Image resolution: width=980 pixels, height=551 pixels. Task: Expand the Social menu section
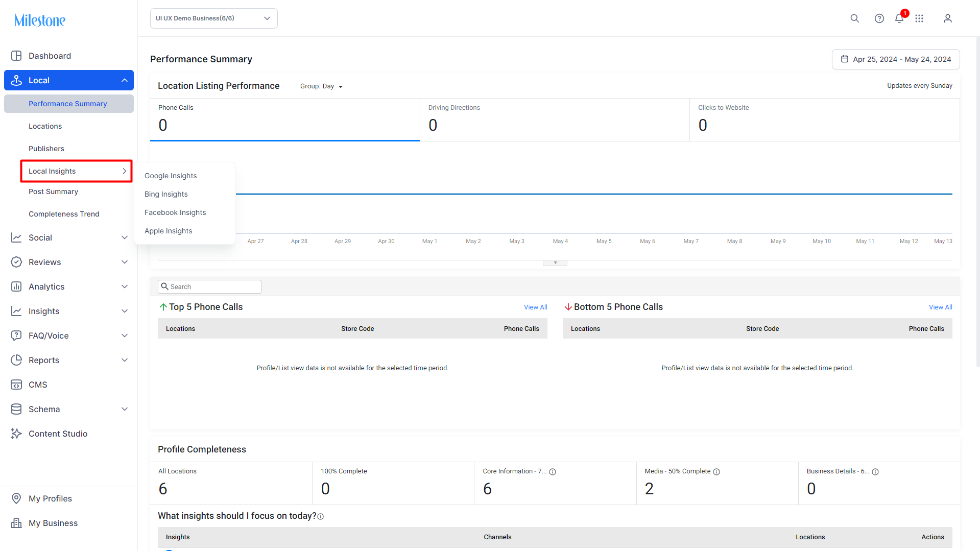tap(69, 237)
